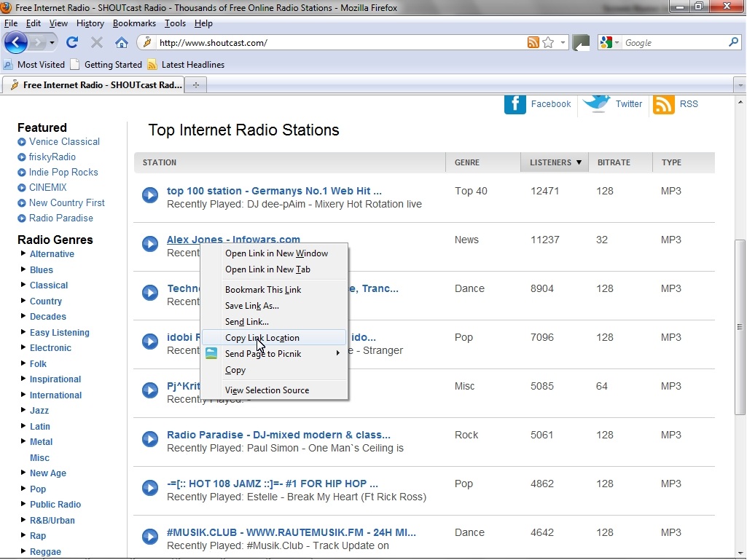Open the Venice Classical featured link
The image size is (747, 560).
64,142
